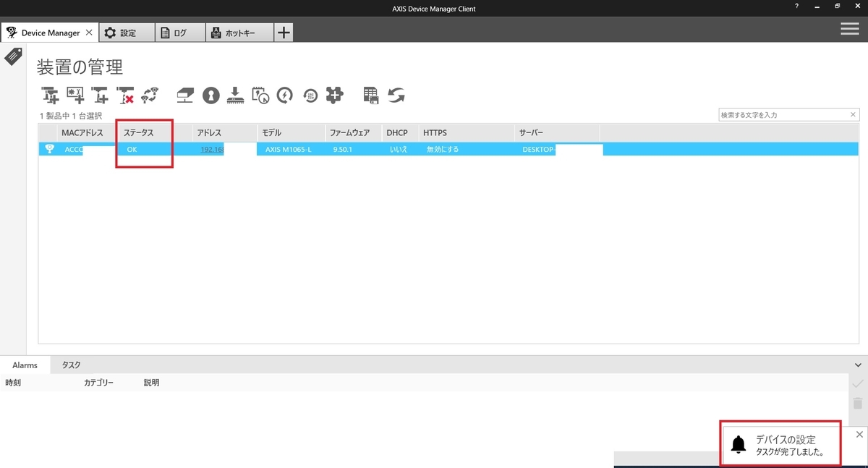This screenshot has width=868, height=468.
Task: Click the ACCC MAC address cell
Action: (x=74, y=149)
